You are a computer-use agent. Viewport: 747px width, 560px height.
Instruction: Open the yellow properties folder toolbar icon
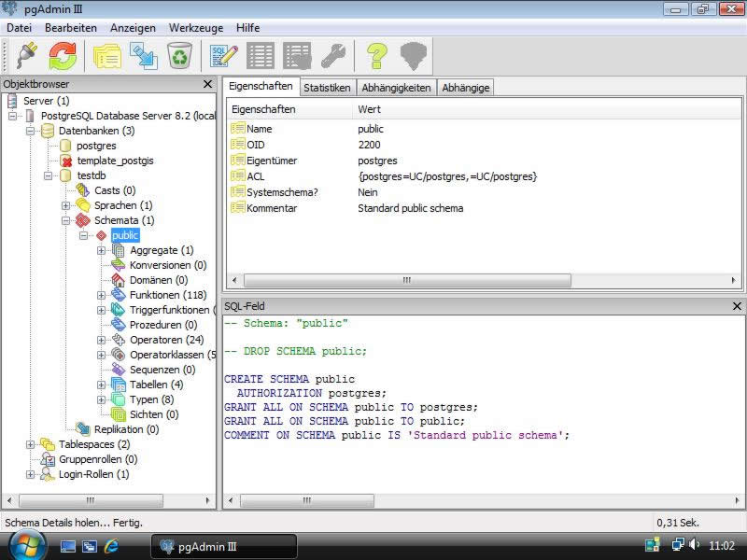(x=107, y=56)
